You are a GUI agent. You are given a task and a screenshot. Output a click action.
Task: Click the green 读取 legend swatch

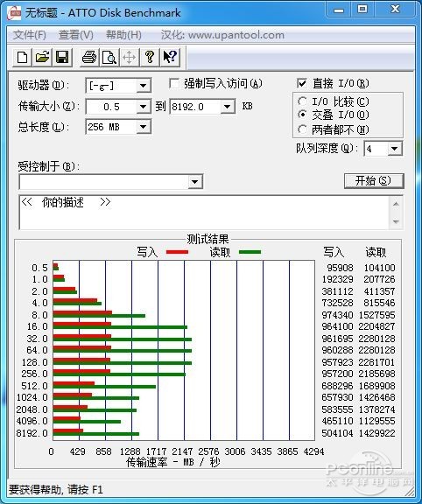[250, 252]
